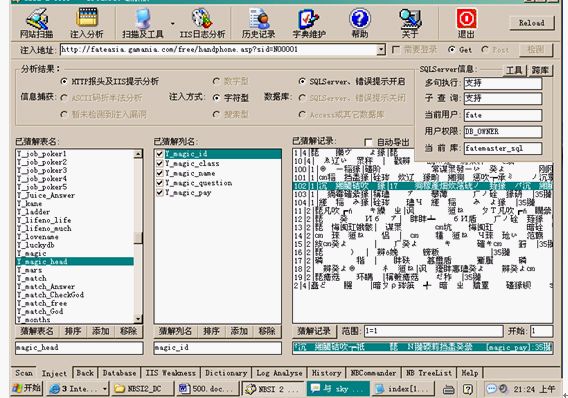Uncheck the Y_magic_pay column checkbox
568x398 pixels.
click(159, 192)
